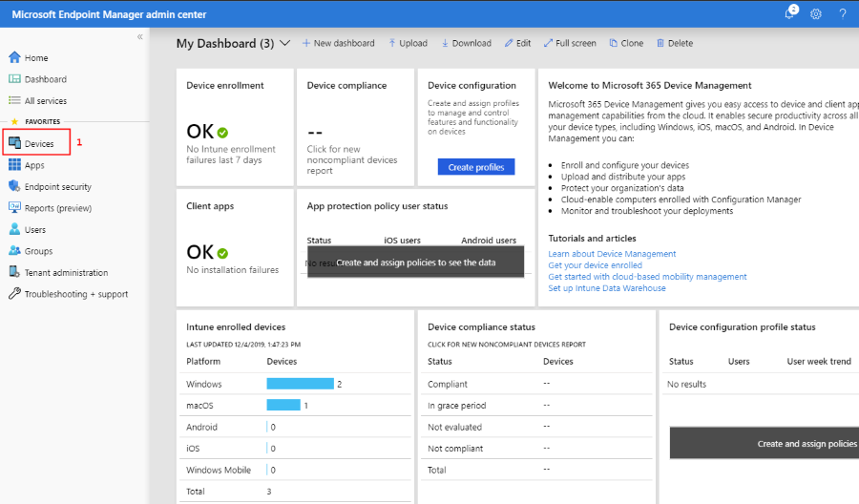The image size is (859, 504).
Task: Open Apps in the navigation
Action: pos(34,165)
